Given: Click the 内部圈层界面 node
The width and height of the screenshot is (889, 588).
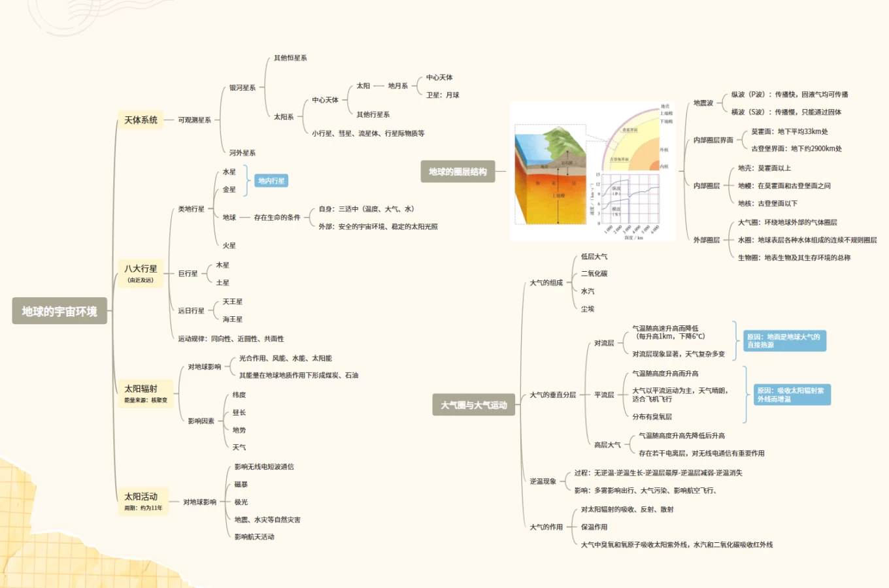Looking at the screenshot, I should click(x=713, y=140).
